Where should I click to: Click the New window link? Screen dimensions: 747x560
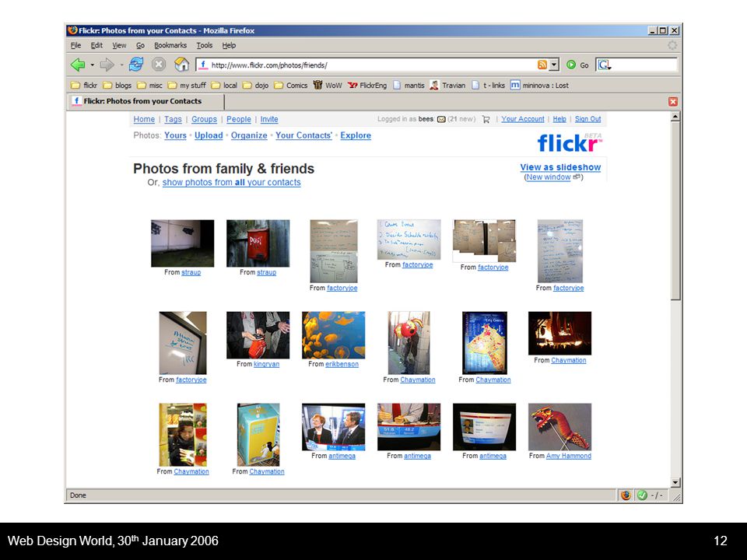tap(548, 177)
